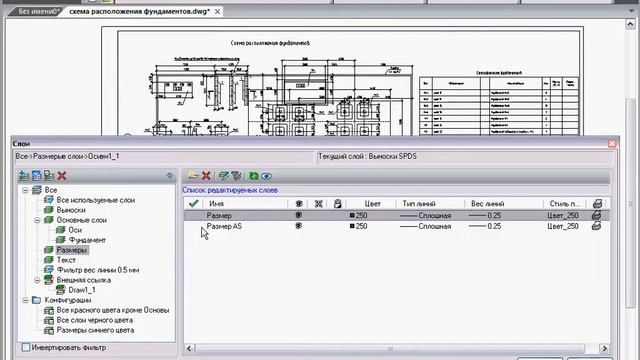Image resolution: width=640 pixels, height=360 pixels.
Task: Select Фильтр вес линии 0.5 мм
Action: pos(98,270)
